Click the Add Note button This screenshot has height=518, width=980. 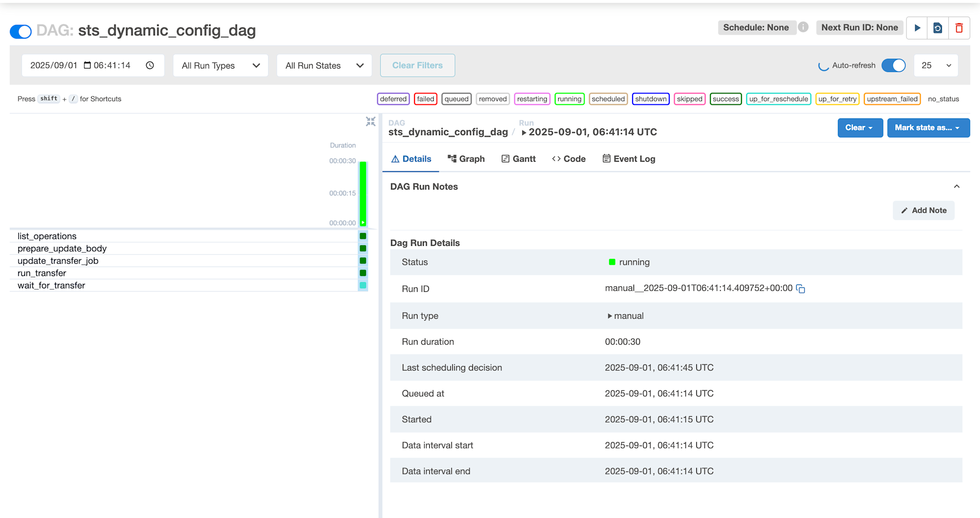point(924,210)
